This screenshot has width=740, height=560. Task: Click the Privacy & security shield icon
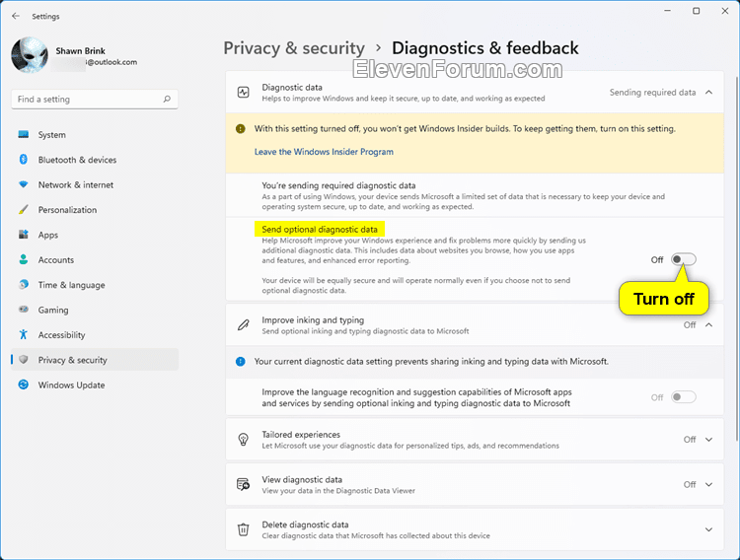pyautogui.click(x=23, y=360)
